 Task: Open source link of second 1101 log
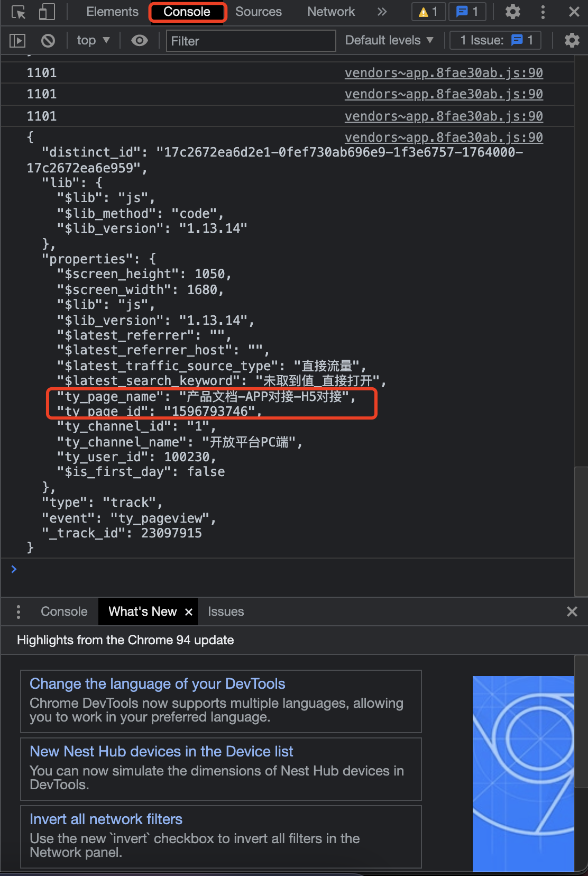coord(444,94)
